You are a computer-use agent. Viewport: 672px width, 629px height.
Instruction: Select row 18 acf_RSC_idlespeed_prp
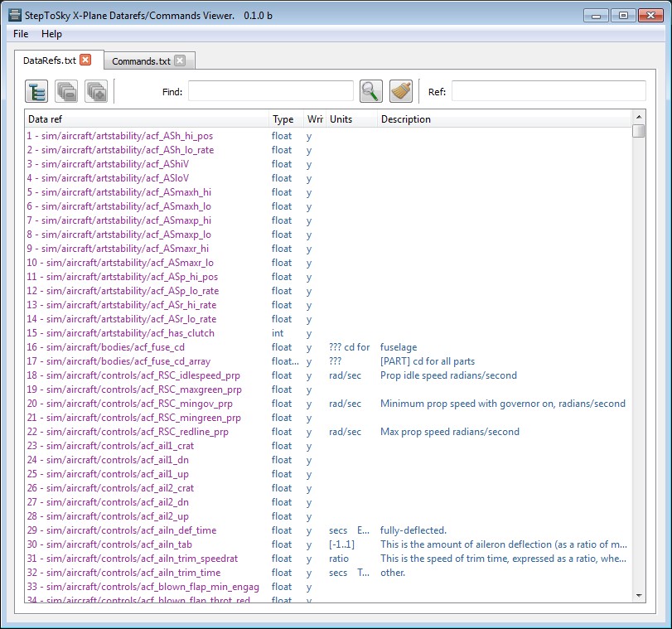pyautogui.click(x=328, y=375)
